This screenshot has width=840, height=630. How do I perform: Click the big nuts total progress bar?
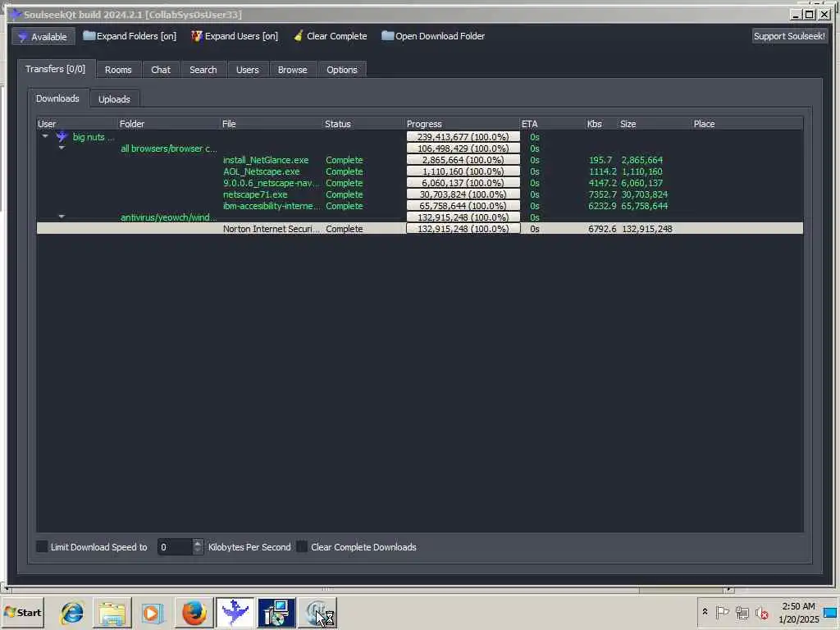tap(463, 137)
